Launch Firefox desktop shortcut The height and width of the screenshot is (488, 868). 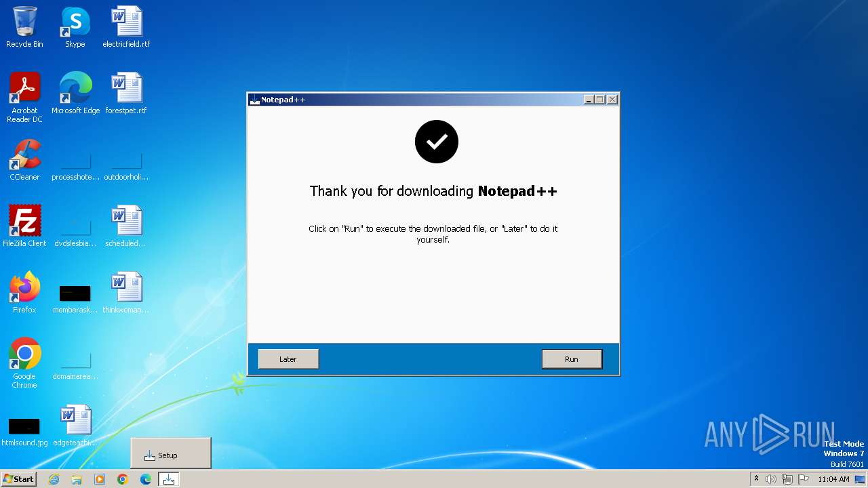pos(24,293)
